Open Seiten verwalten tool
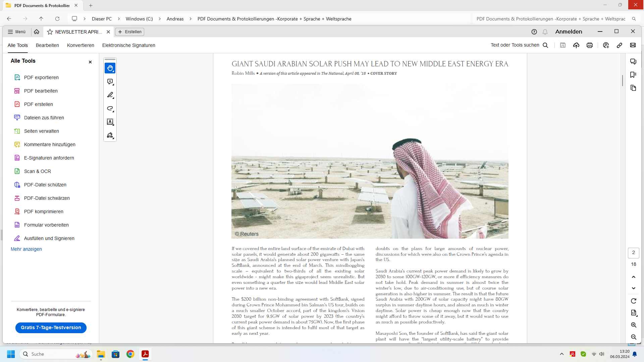This screenshot has width=644, height=362. 42,131
